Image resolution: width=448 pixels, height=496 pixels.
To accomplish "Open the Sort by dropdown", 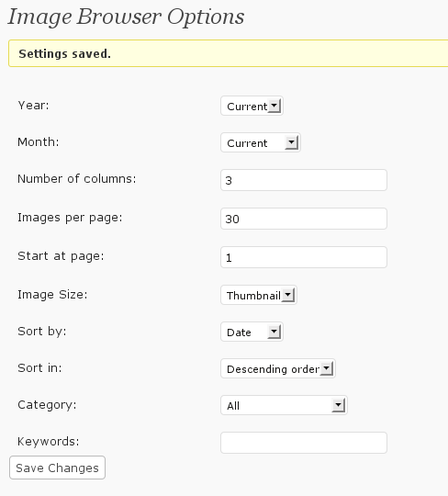I will click(252, 332).
